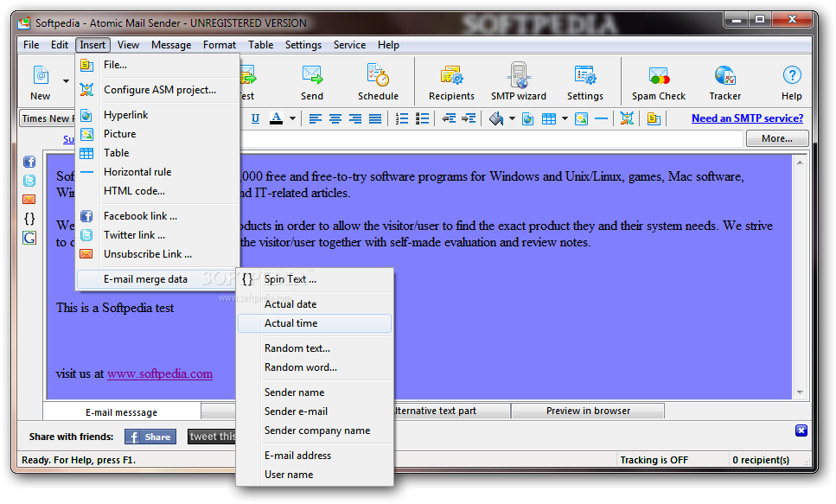Expand the font color dropdown arrow

pos(292,118)
